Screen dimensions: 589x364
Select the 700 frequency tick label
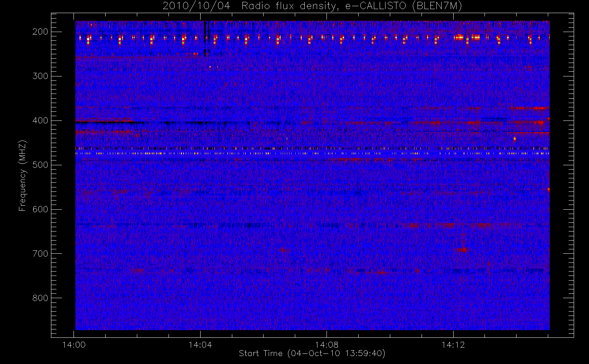40,254
